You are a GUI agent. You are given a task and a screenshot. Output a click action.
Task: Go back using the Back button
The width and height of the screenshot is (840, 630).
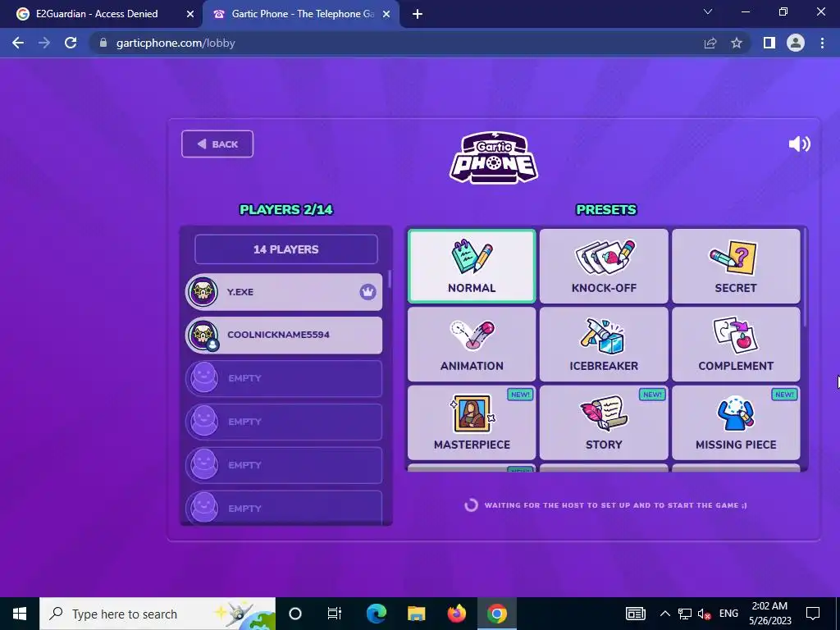(x=217, y=144)
